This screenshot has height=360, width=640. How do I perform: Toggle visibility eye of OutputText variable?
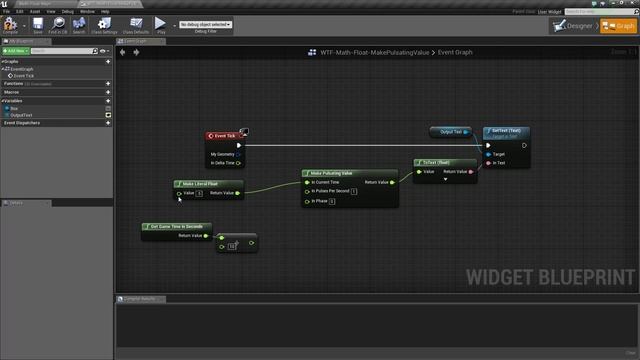pyautogui.click(x=108, y=116)
